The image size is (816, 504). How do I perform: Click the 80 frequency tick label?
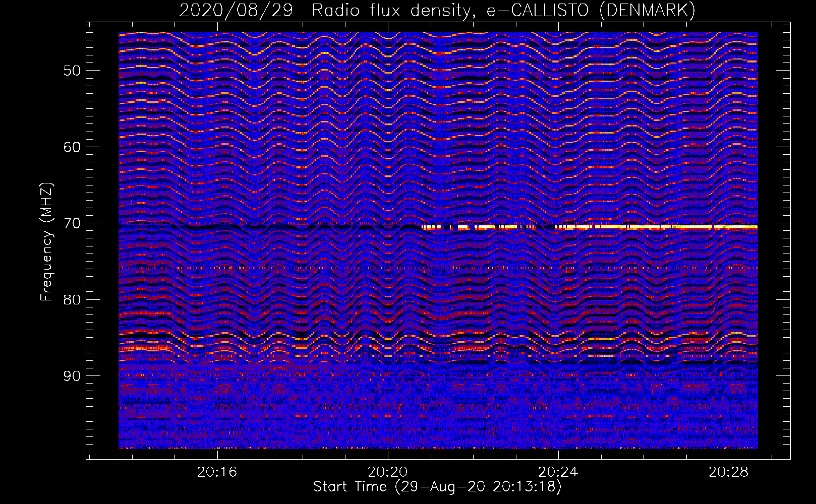[x=72, y=300]
